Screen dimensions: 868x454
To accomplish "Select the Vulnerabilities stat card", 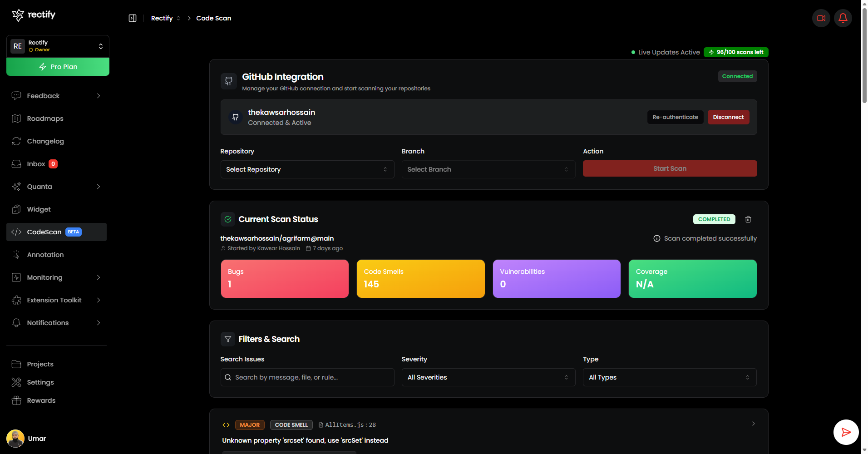I will (557, 279).
